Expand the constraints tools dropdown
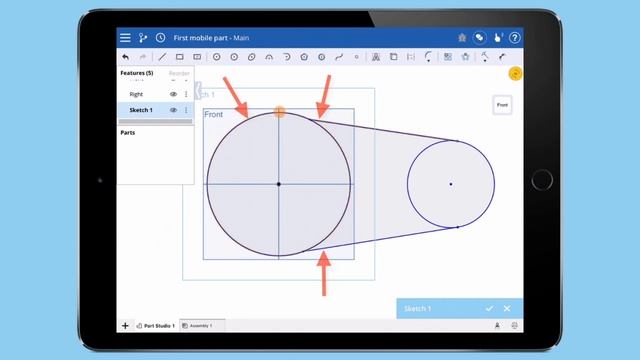This screenshot has height=360, width=640. coord(485,57)
